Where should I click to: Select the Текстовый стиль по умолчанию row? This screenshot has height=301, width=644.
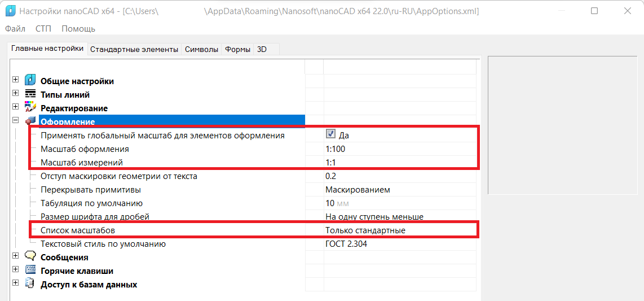point(103,244)
